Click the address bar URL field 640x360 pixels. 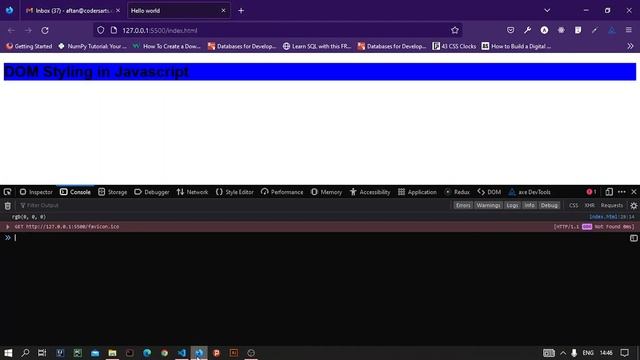[278, 30]
